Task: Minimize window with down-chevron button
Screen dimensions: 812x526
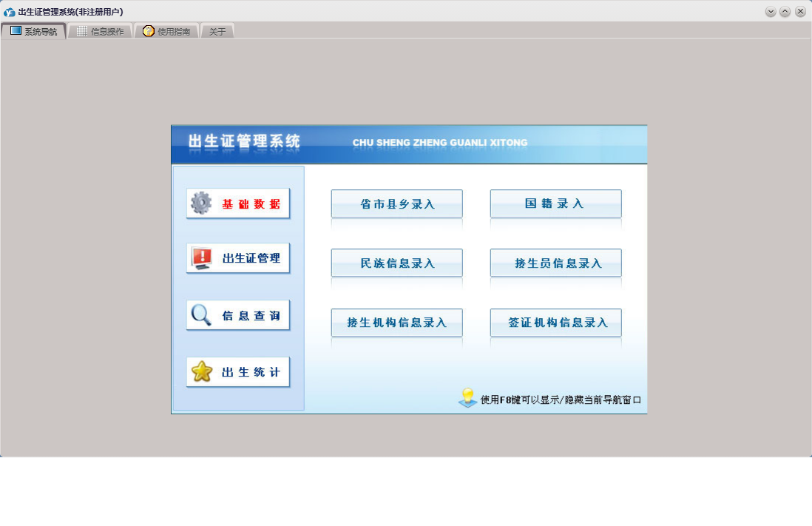Action: click(771, 11)
